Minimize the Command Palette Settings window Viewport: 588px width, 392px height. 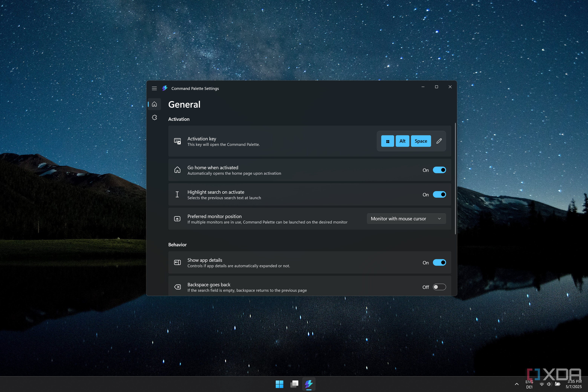click(x=423, y=87)
